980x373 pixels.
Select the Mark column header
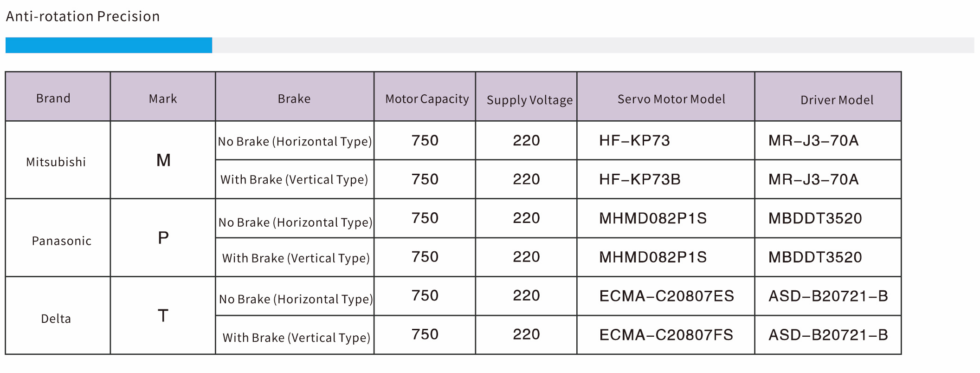click(163, 98)
